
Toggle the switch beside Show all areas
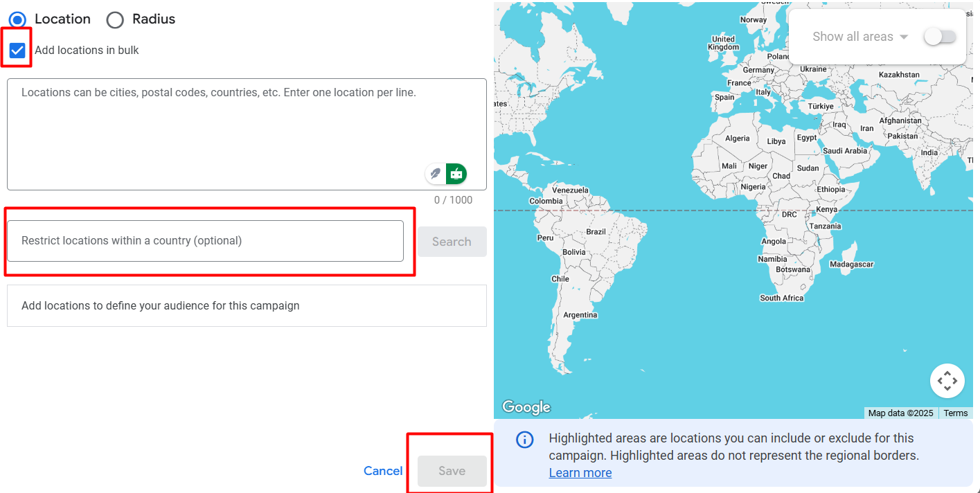(x=940, y=37)
